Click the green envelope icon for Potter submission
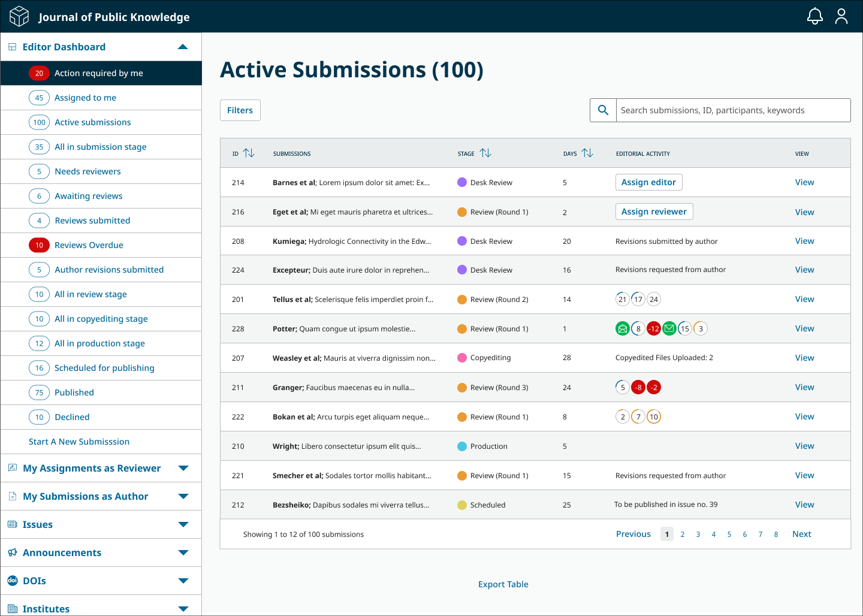863x616 pixels. [669, 328]
